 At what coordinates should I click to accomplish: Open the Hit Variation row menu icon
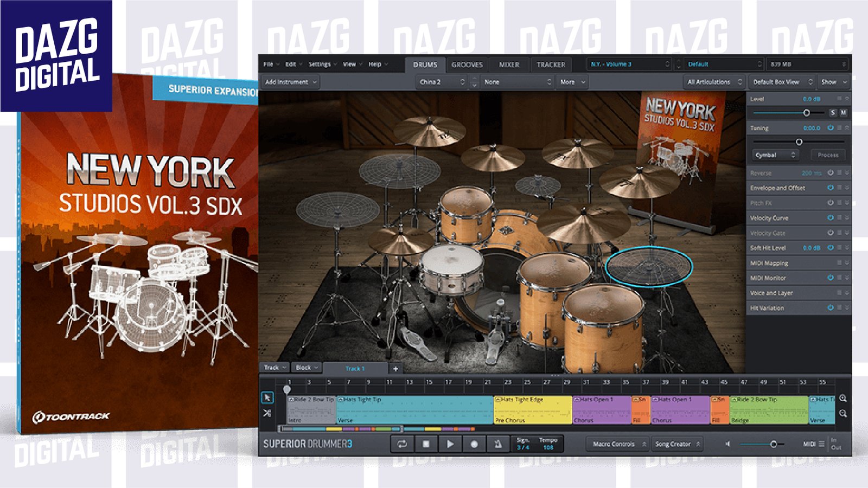(x=839, y=307)
